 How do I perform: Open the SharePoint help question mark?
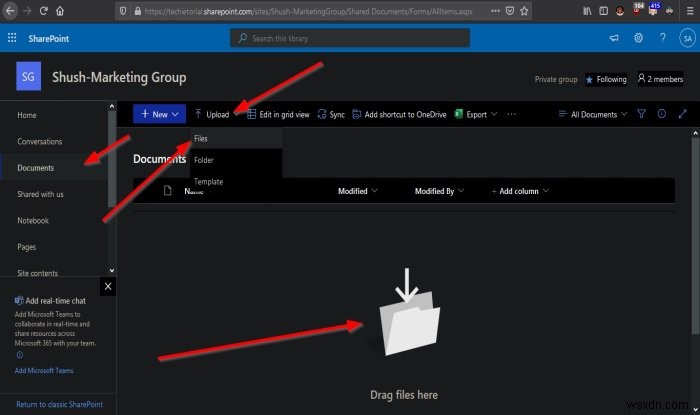coord(663,38)
